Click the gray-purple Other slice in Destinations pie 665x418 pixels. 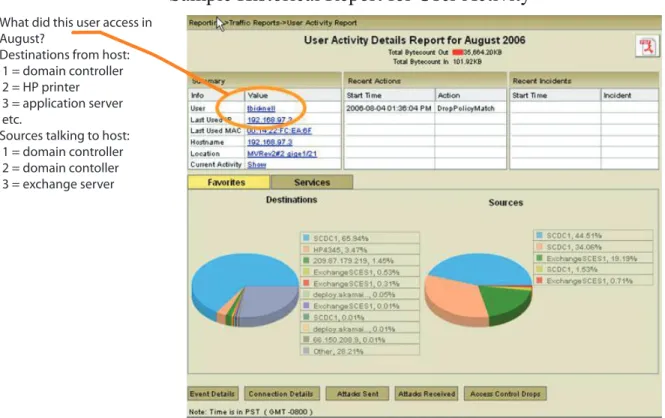pyautogui.click(x=271, y=303)
